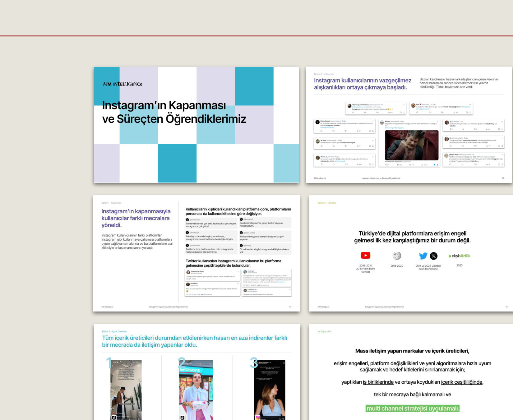Click the MM Intelligence logo on cover slide
The height and width of the screenshot is (420, 513).
coord(122,84)
